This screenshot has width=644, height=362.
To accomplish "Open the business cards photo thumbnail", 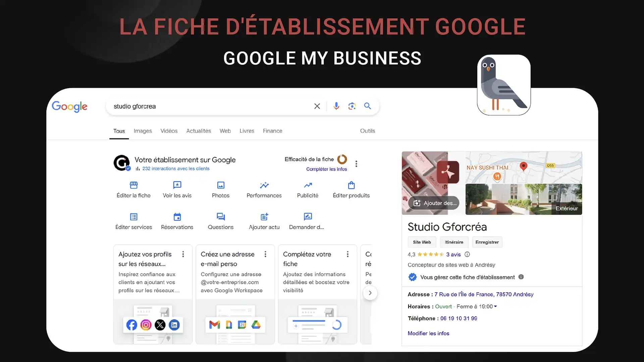I will click(433, 183).
